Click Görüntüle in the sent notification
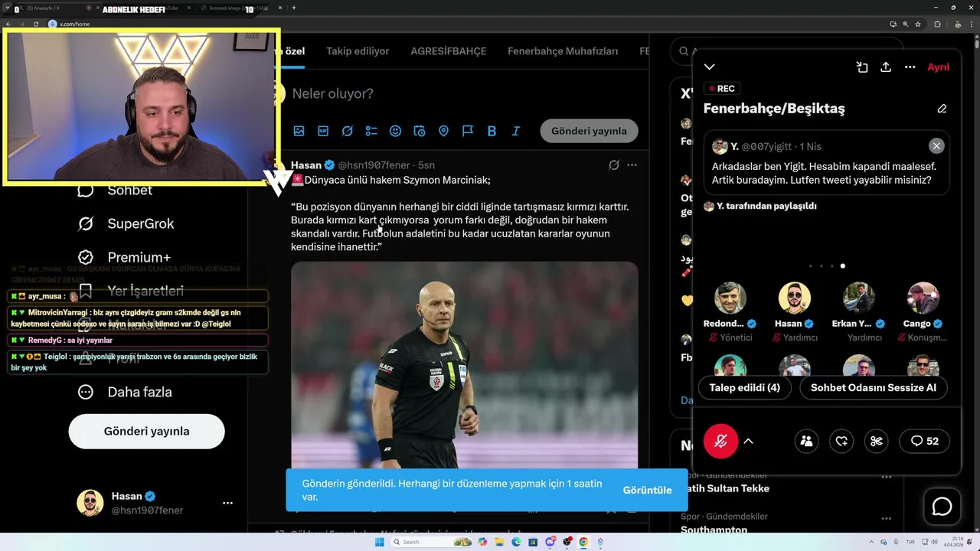The width and height of the screenshot is (980, 551). (647, 490)
